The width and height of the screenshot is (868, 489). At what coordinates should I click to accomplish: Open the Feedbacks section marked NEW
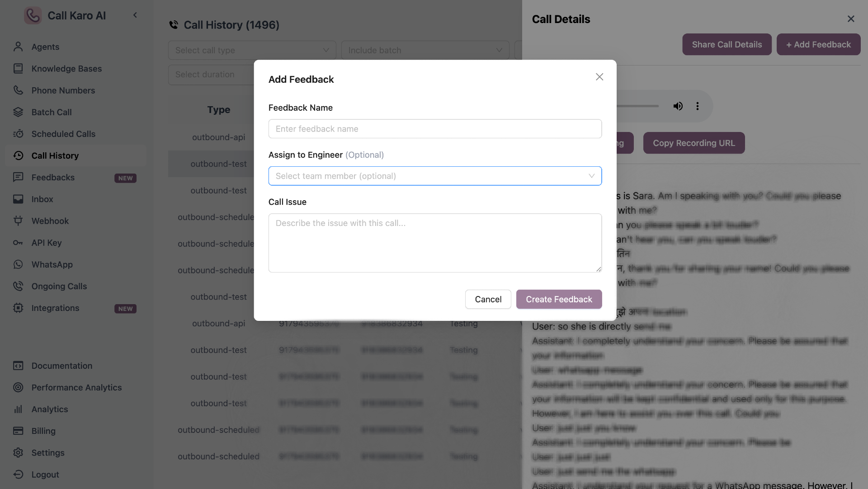click(x=52, y=177)
